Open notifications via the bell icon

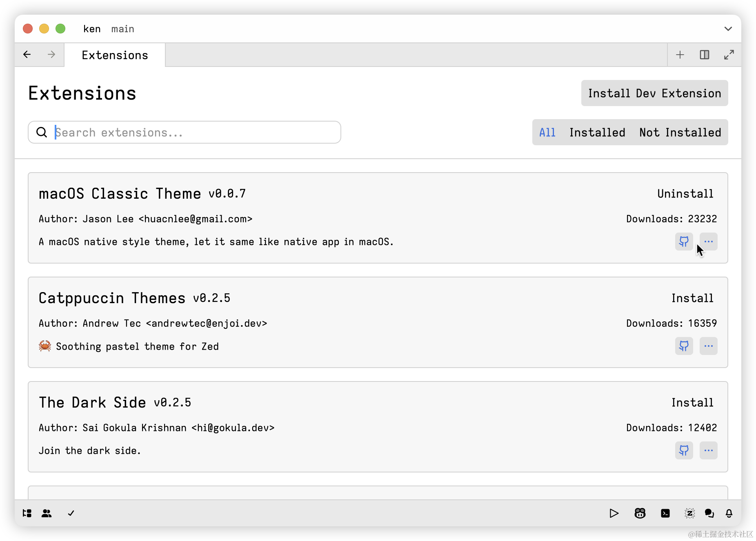(729, 513)
